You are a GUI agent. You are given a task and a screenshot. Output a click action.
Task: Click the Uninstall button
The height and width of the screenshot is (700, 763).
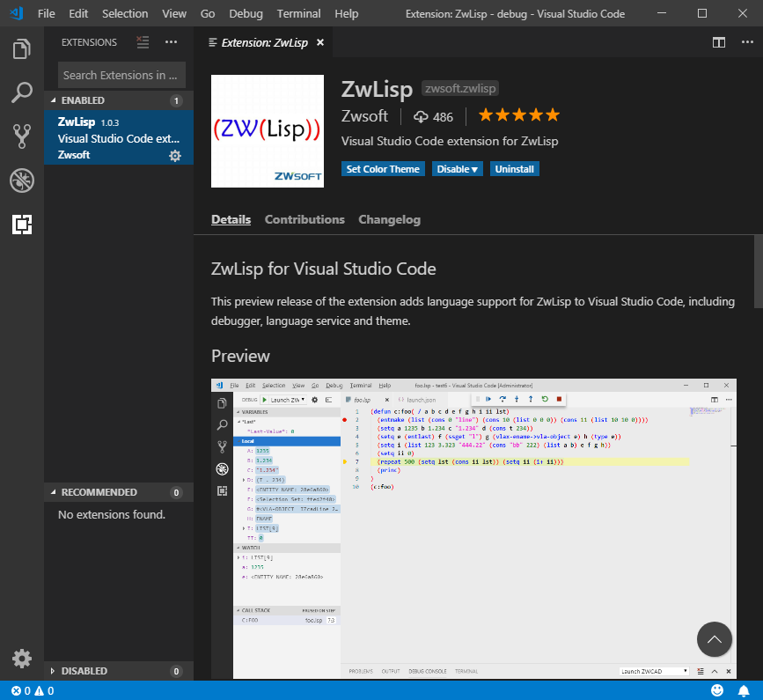(x=514, y=169)
